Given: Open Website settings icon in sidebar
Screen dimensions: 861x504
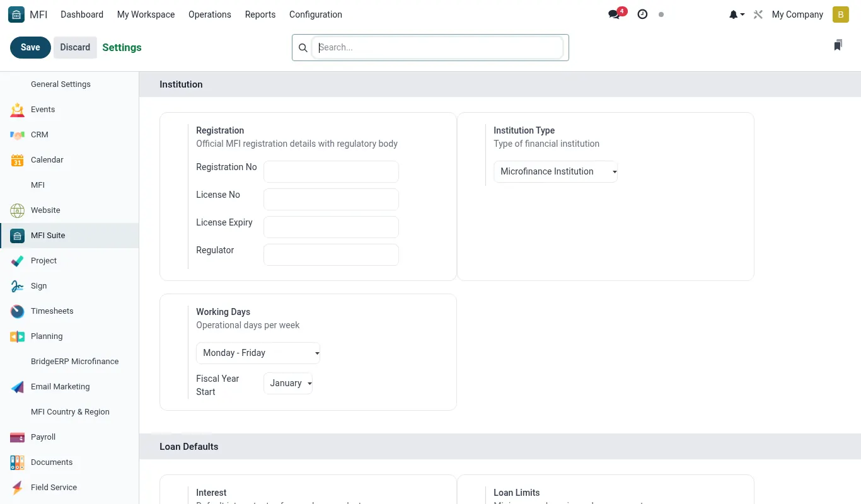Looking at the screenshot, I should [x=18, y=210].
